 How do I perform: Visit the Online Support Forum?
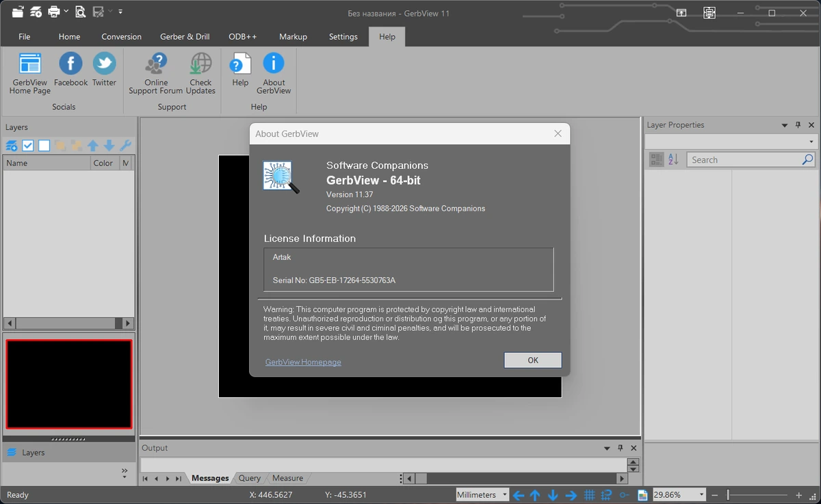click(x=156, y=73)
